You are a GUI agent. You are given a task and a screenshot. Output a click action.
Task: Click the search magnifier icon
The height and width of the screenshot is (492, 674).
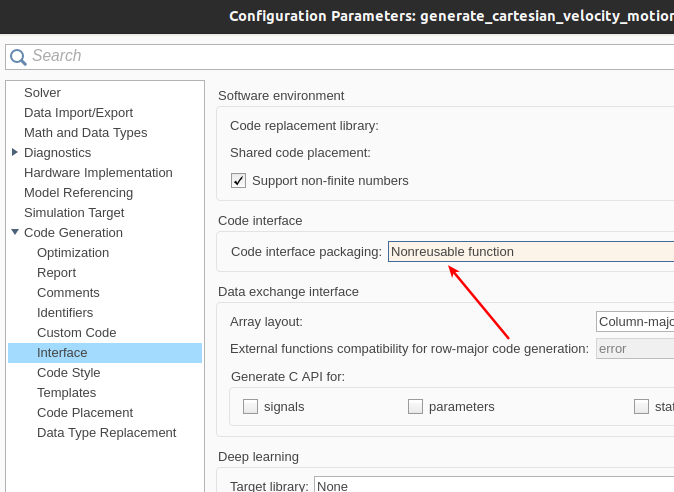pos(18,57)
